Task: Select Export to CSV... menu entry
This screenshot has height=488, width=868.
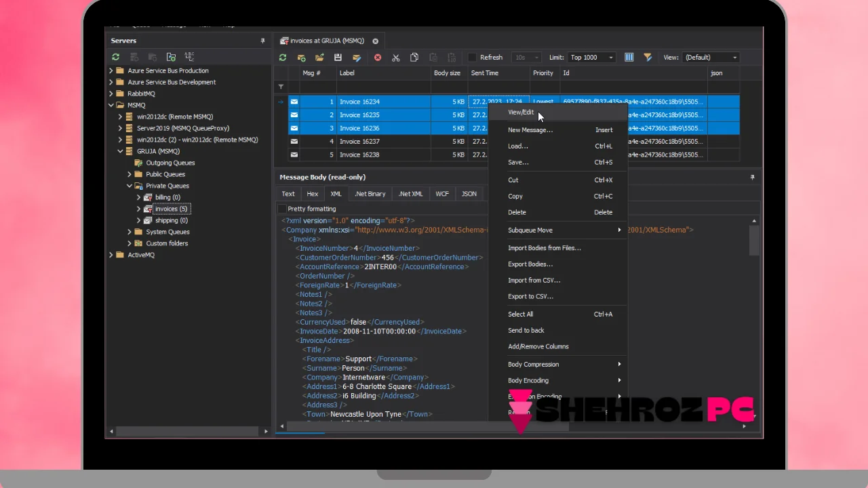Action: 558,296
